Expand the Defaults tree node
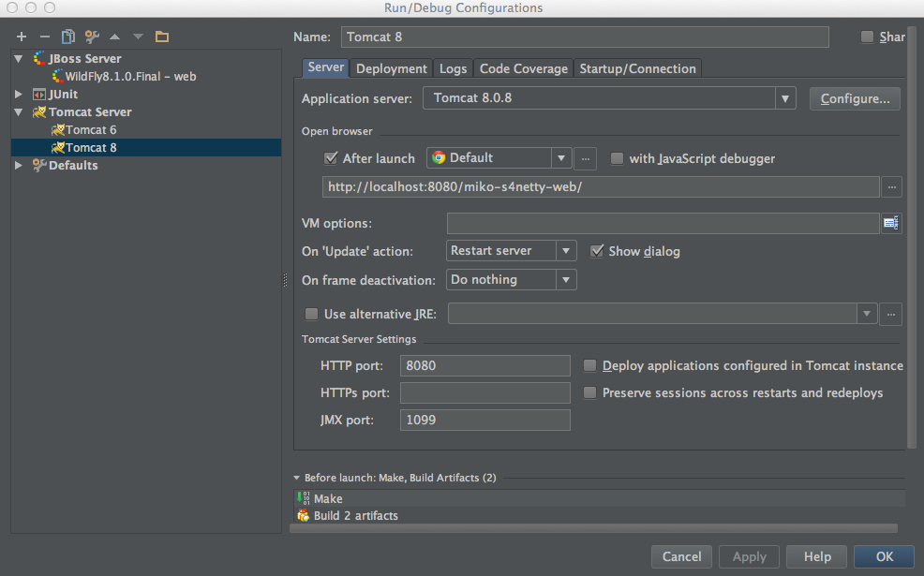Image resolution: width=924 pixels, height=576 pixels. [19, 165]
